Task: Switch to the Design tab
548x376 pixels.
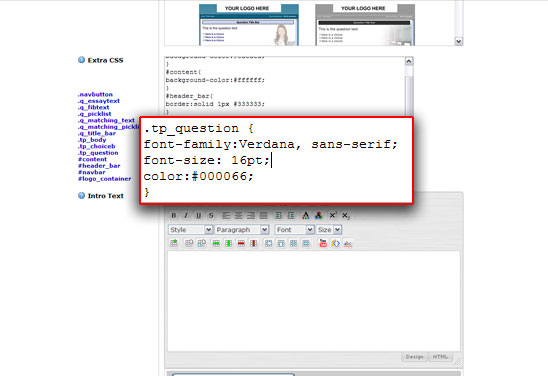Action: click(414, 356)
